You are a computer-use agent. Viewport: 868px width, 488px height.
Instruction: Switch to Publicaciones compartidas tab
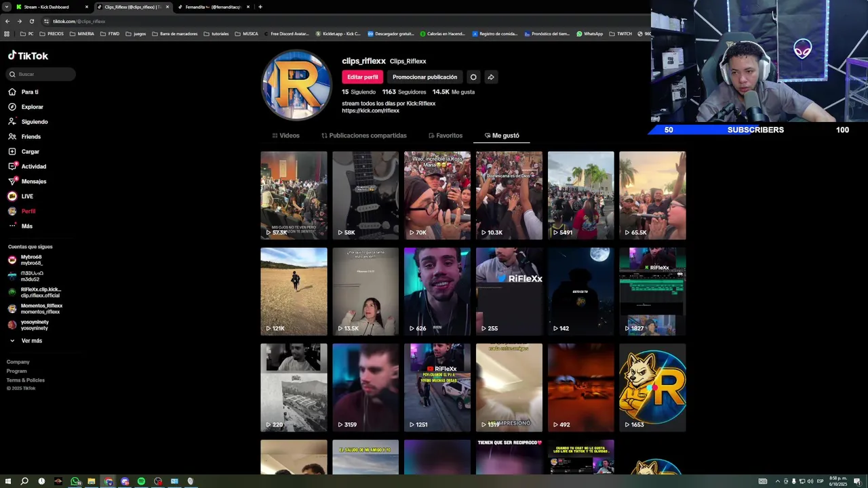click(x=363, y=136)
